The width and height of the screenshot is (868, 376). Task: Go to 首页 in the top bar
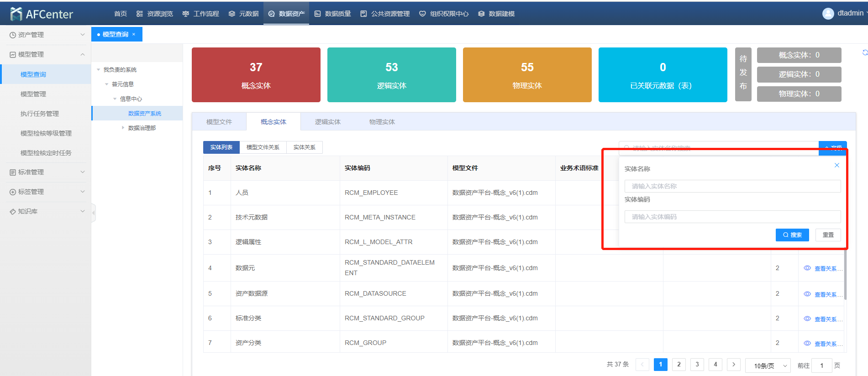tap(121, 14)
